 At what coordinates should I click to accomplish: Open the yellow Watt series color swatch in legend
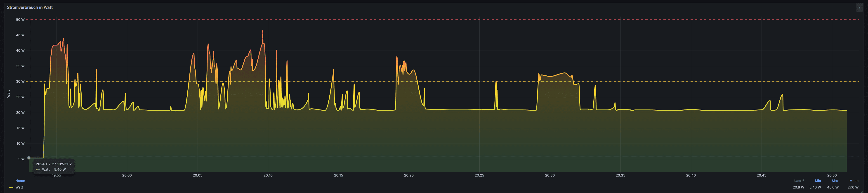click(11, 187)
